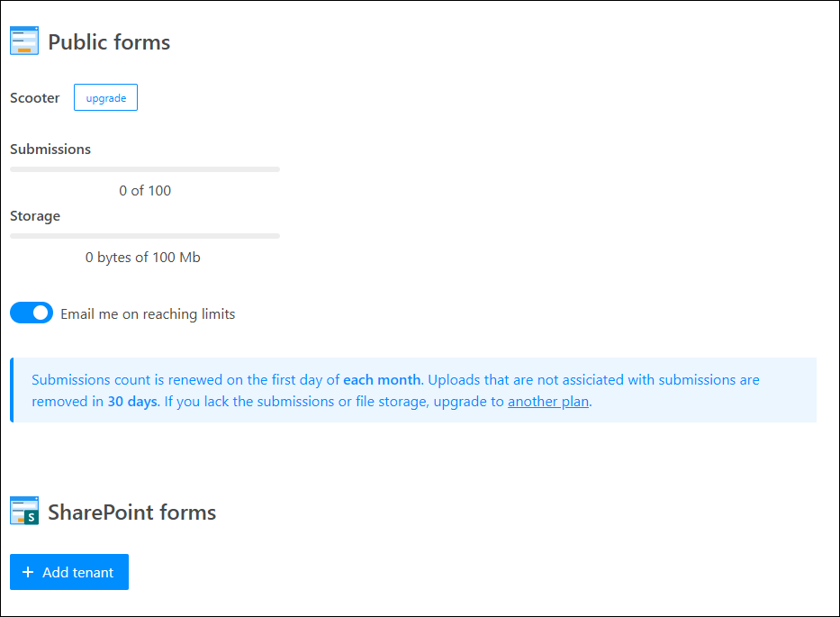Open the 'another plan' link
The height and width of the screenshot is (617, 840).
point(547,402)
